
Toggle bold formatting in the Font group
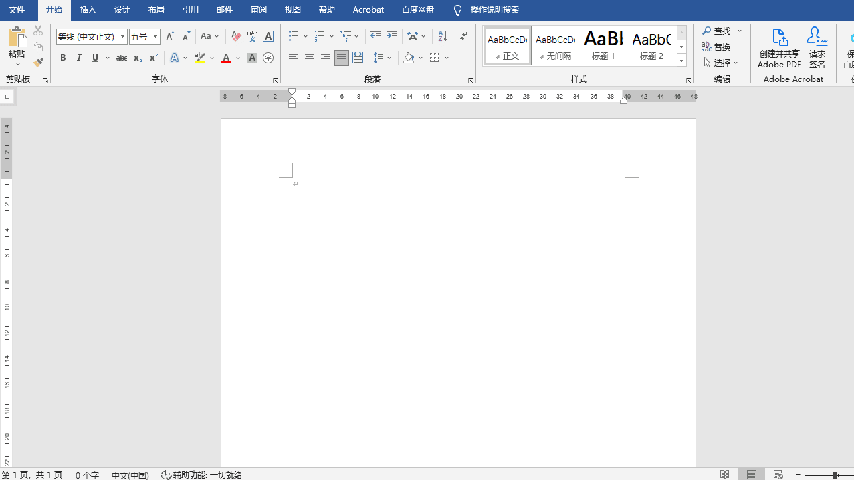point(63,58)
